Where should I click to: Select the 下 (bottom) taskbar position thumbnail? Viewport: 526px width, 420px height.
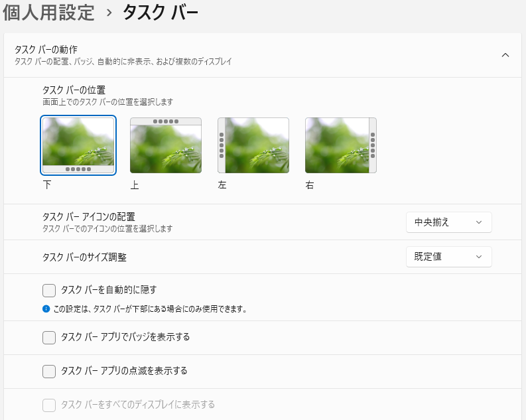pos(78,145)
